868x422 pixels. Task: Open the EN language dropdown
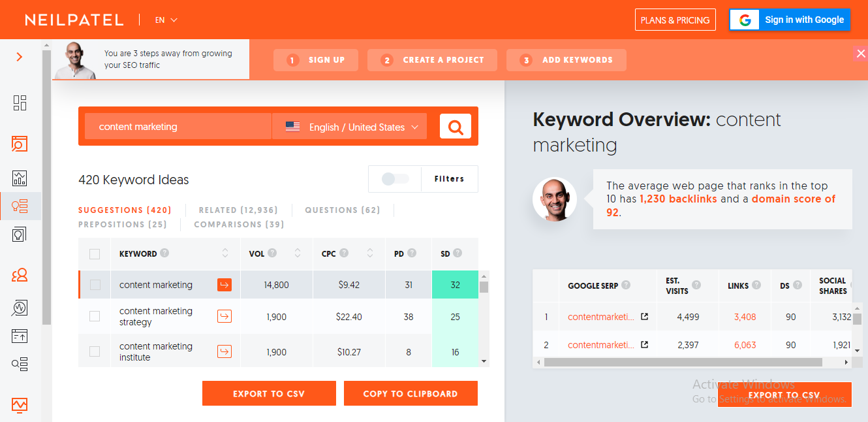tap(166, 20)
